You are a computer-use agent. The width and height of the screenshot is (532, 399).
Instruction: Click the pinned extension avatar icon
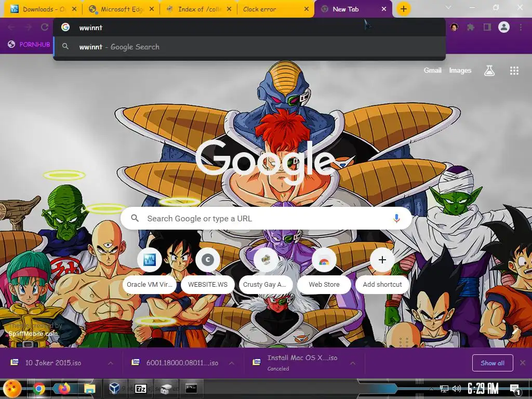pyautogui.click(x=454, y=27)
